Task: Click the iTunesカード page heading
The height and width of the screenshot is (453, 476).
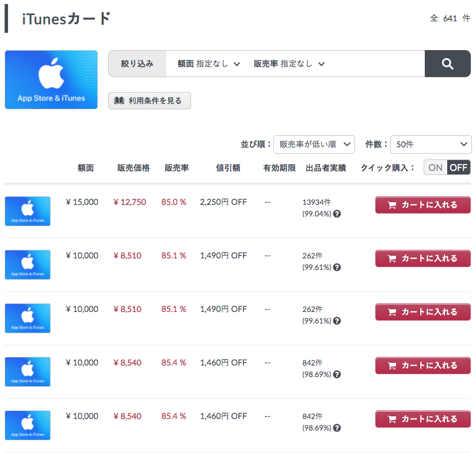Action: coord(67,19)
